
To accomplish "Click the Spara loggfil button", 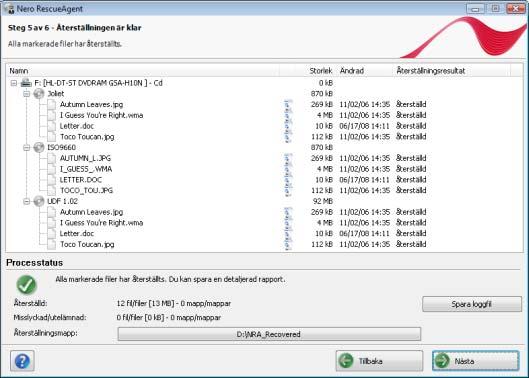I will 472,304.
